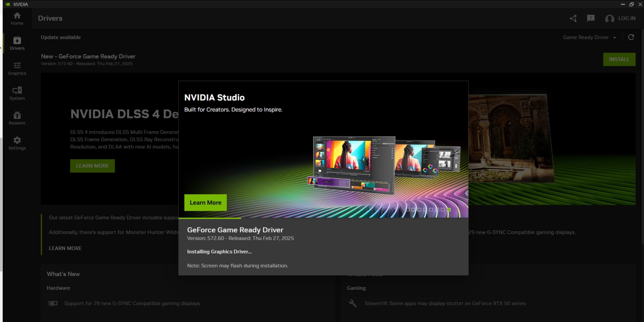Select the highlighted carousel dot indicator

click(x=449, y=210)
